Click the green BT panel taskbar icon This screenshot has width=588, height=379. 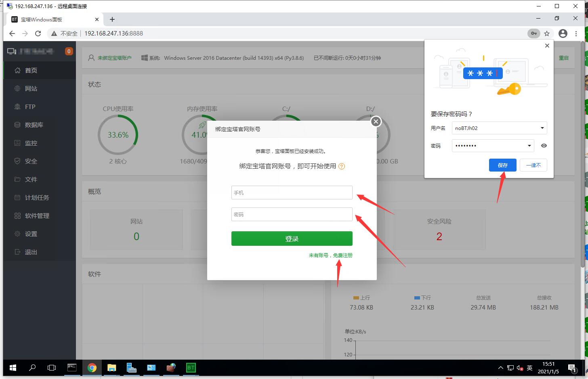191,368
